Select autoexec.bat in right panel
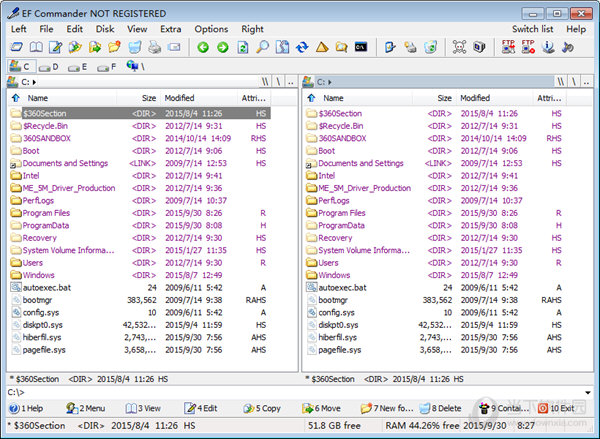Image resolution: width=600 pixels, height=439 pixels. (x=435, y=287)
